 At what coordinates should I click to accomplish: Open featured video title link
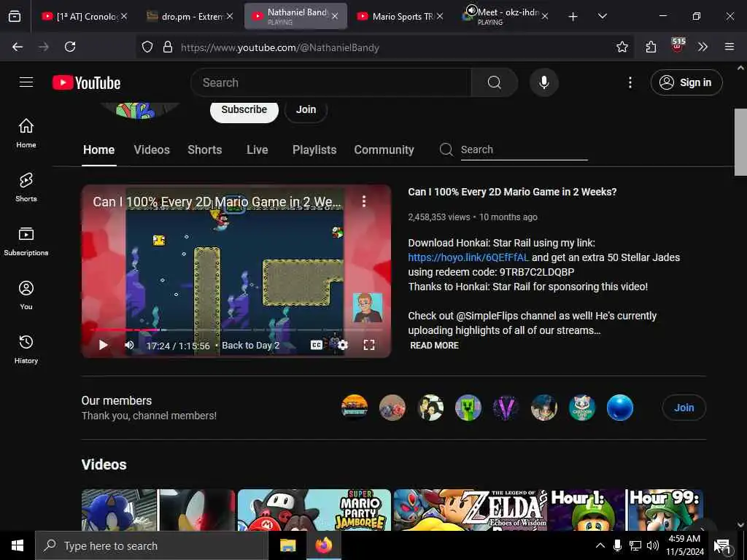[512, 192]
